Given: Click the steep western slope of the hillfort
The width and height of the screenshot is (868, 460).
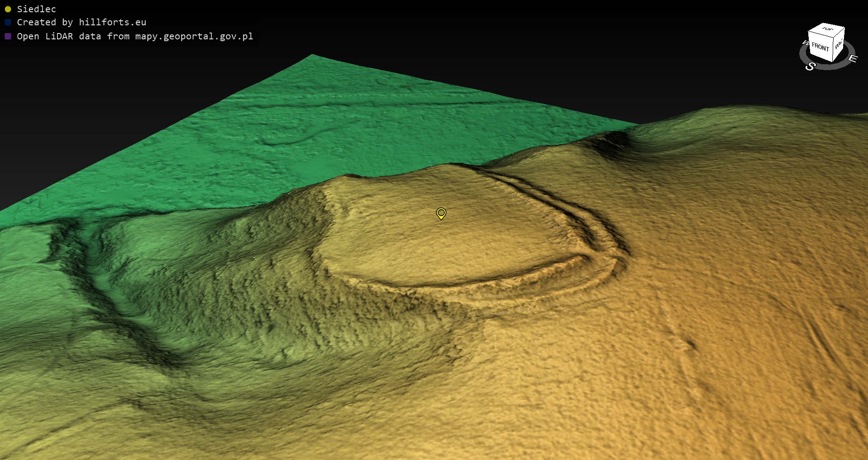Looking at the screenshot, I should [271, 253].
